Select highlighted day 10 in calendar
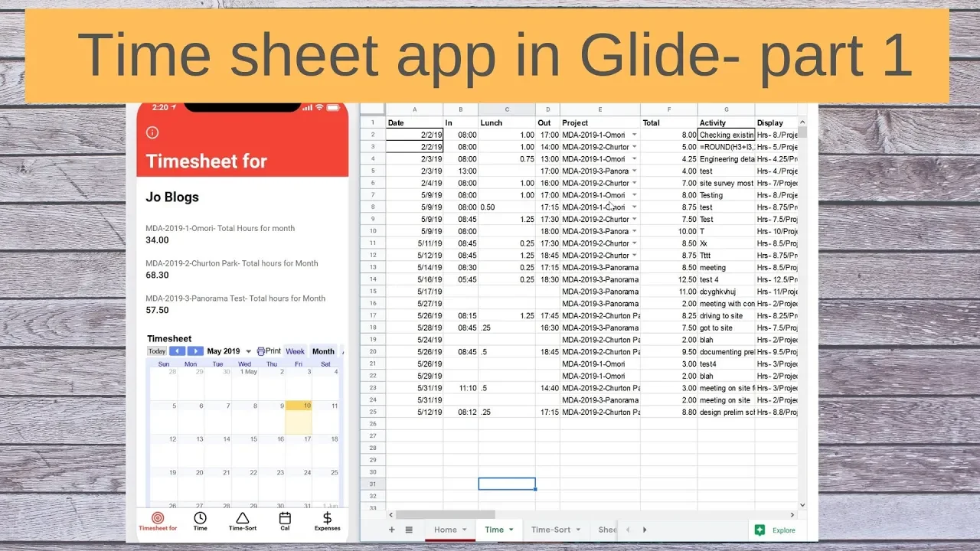 299,417
